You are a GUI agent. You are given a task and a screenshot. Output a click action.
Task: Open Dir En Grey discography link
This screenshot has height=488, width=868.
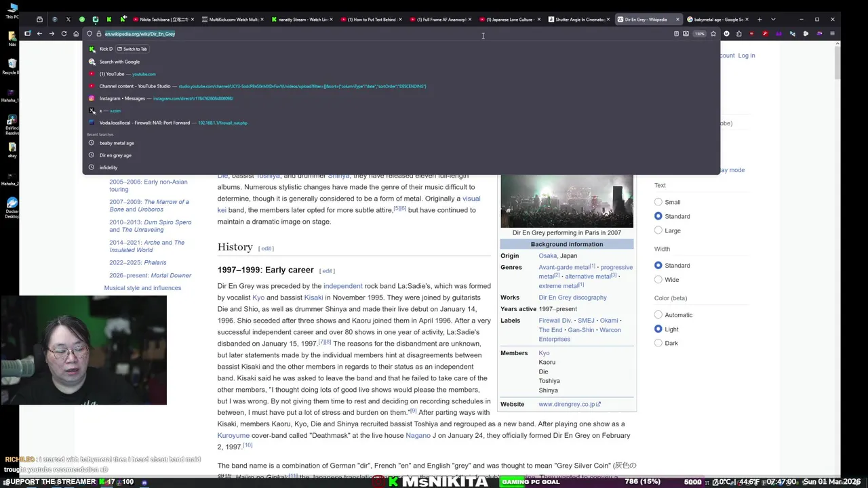pos(572,298)
